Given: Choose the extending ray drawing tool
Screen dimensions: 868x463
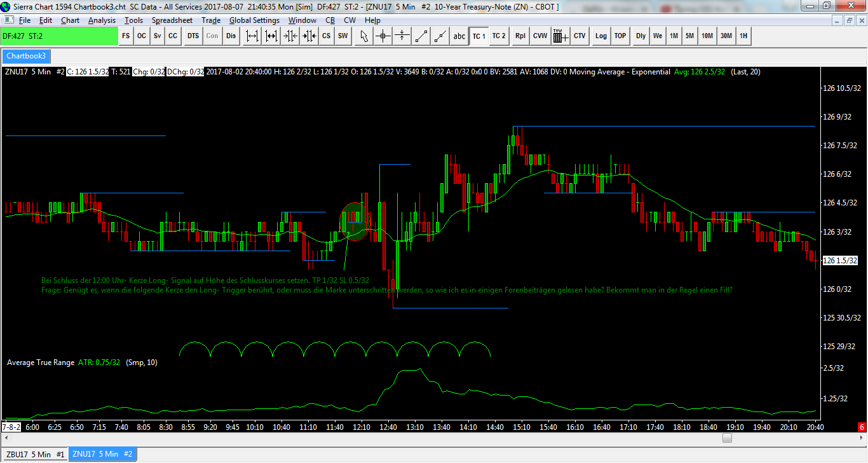Looking at the screenshot, I should point(440,36).
